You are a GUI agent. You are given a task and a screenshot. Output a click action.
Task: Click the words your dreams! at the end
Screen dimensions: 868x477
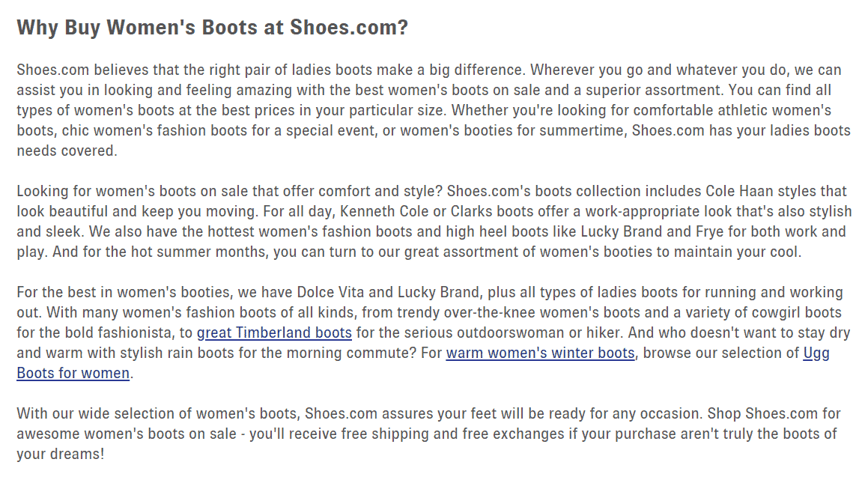tap(61, 455)
